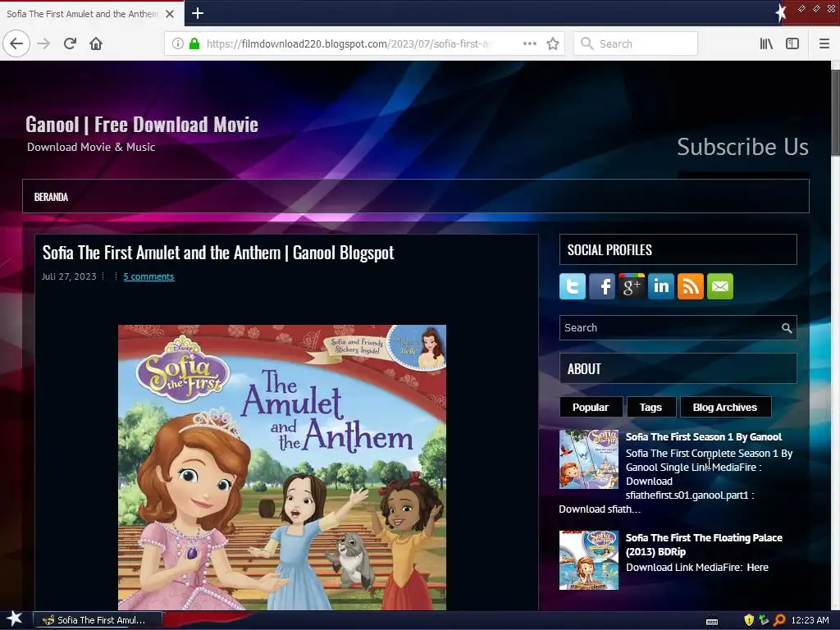The width and height of the screenshot is (840, 630).
Task: Click the white star icon near window controls
Action: coord(781,11)
